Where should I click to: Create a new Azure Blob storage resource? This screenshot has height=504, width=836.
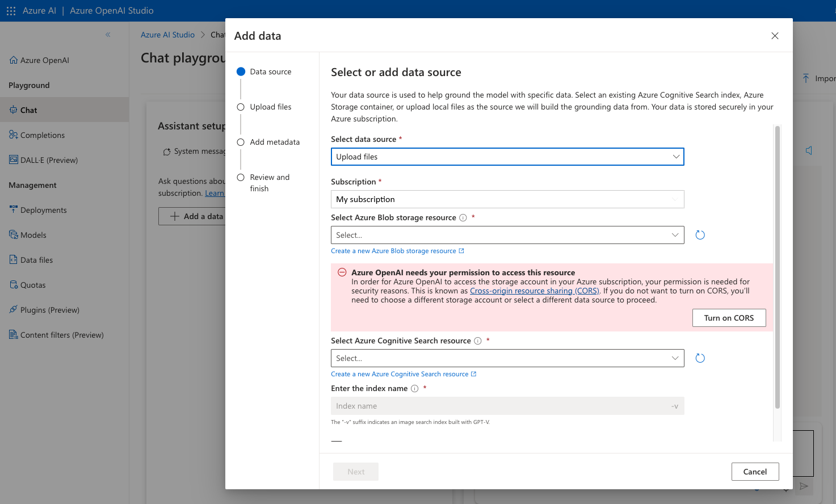398,251
